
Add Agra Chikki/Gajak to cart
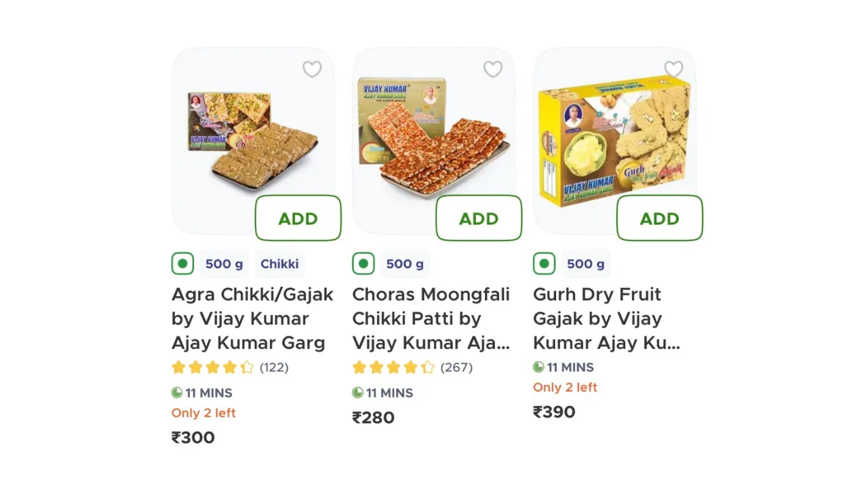coord(298,218)
